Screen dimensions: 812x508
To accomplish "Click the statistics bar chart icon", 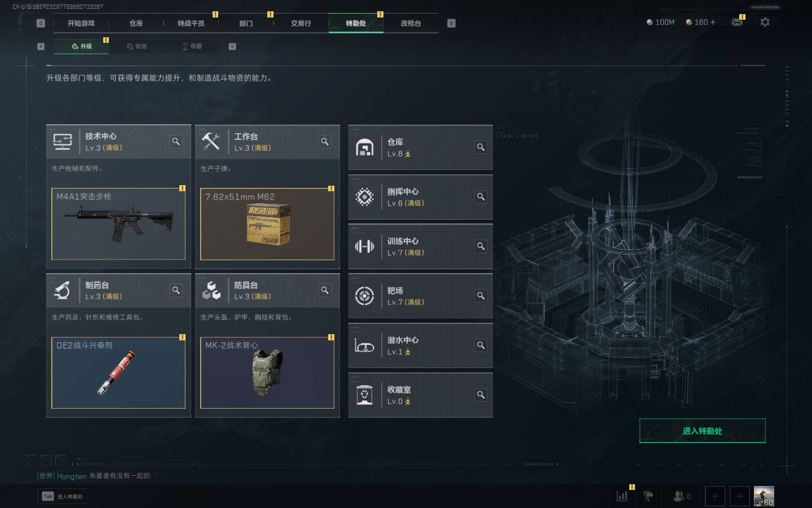I will pos(622,496).
